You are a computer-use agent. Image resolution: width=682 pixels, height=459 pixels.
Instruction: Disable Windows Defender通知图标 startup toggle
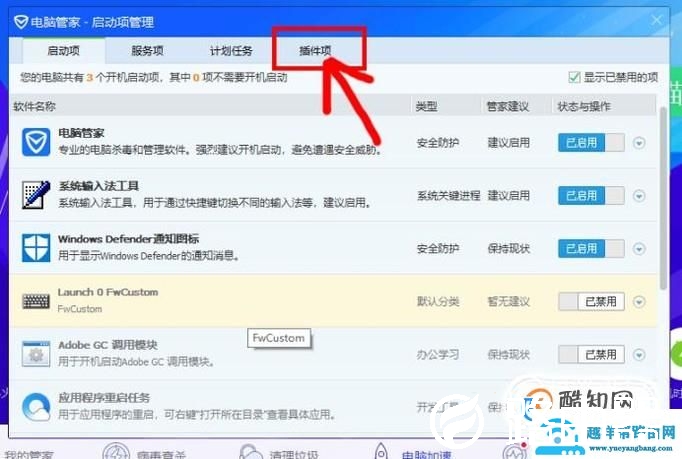[592, 248]
